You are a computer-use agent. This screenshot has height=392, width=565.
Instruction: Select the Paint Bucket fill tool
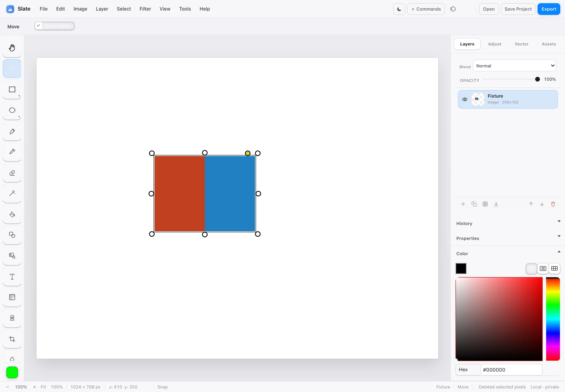(x=12, y=214)
